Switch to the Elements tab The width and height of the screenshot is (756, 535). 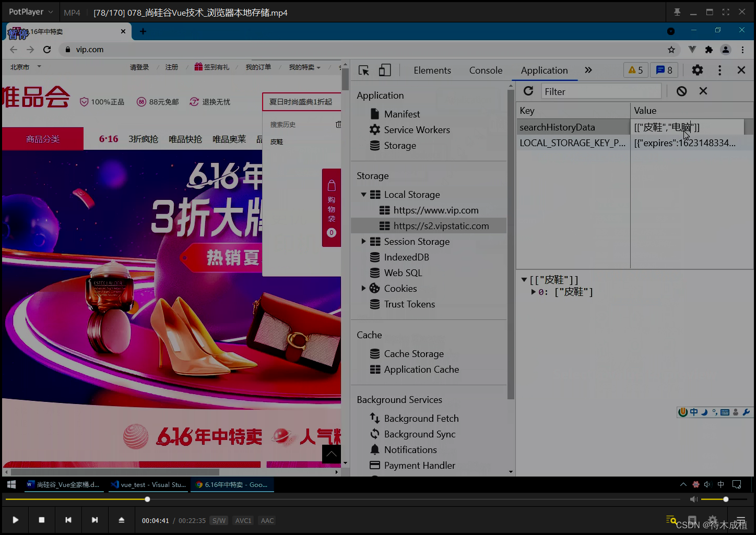(432, 70)
